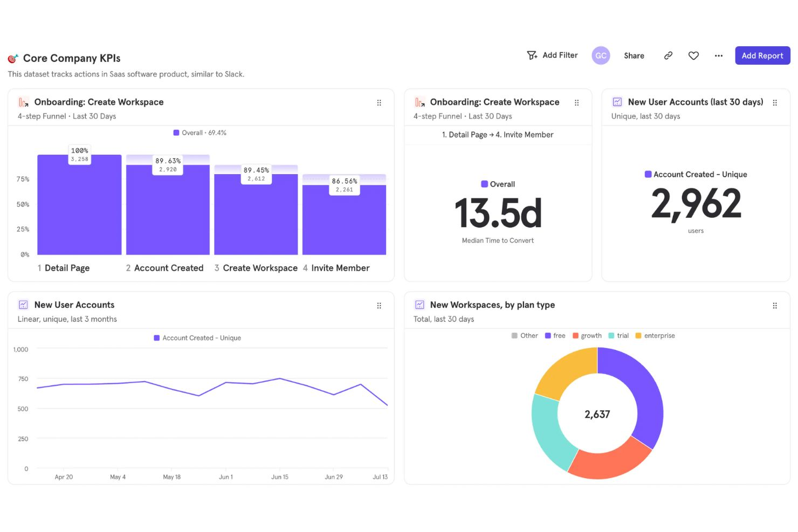Image resolution: width=798 pixels, height=532 pixels.
Task: Open the options menu on New Workspaces card
Action: [775, 306]
